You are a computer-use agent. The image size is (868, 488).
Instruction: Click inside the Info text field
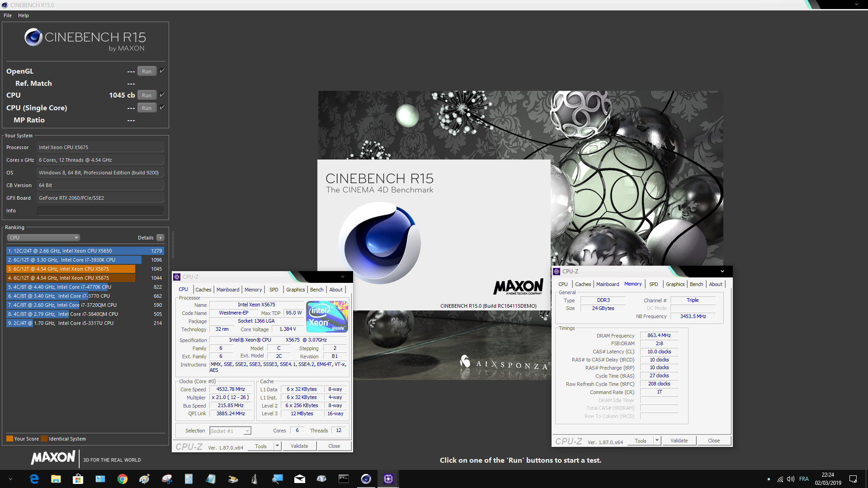[99, 210]
